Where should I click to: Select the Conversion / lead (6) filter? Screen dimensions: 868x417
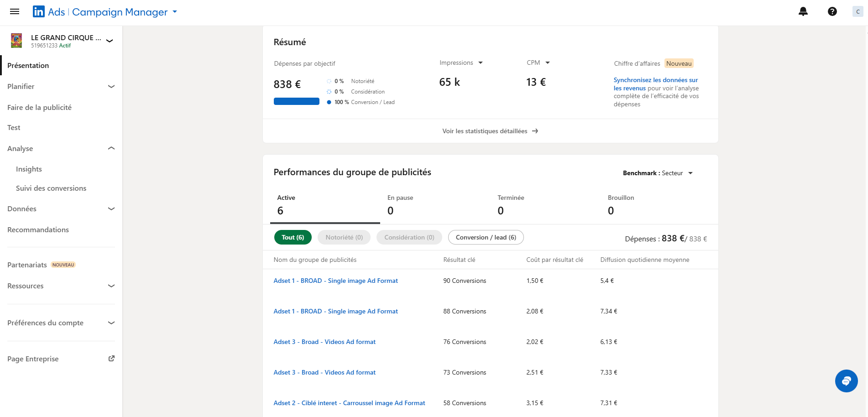[486, 237]
